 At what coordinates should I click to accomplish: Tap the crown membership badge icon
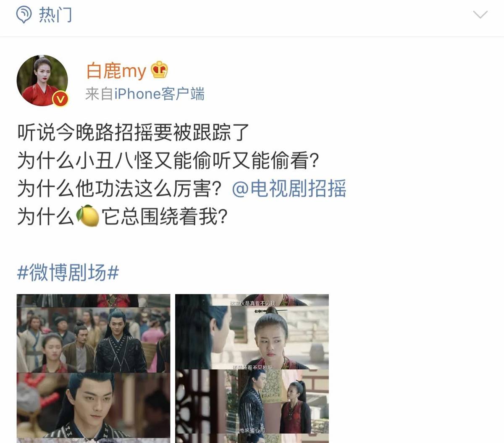159,70
